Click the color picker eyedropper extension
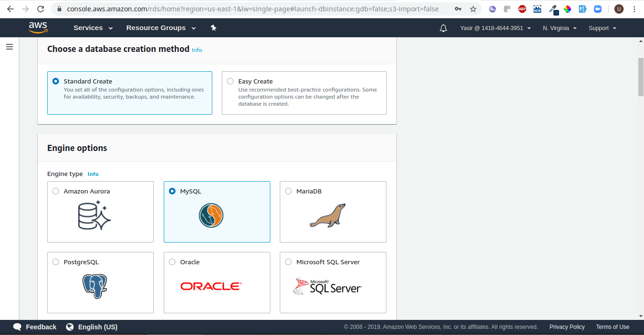The width and height of the screenshot is (644, 335). (x=553, y=9)
